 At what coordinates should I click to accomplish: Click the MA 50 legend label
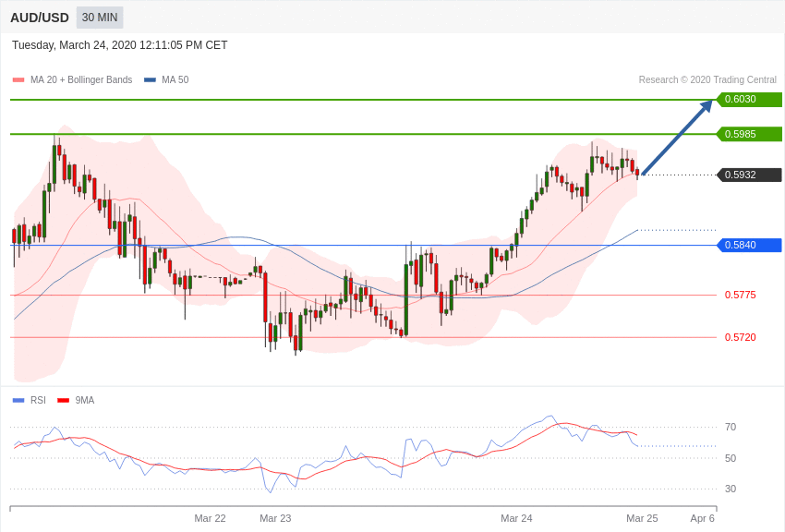coord(175,79)
